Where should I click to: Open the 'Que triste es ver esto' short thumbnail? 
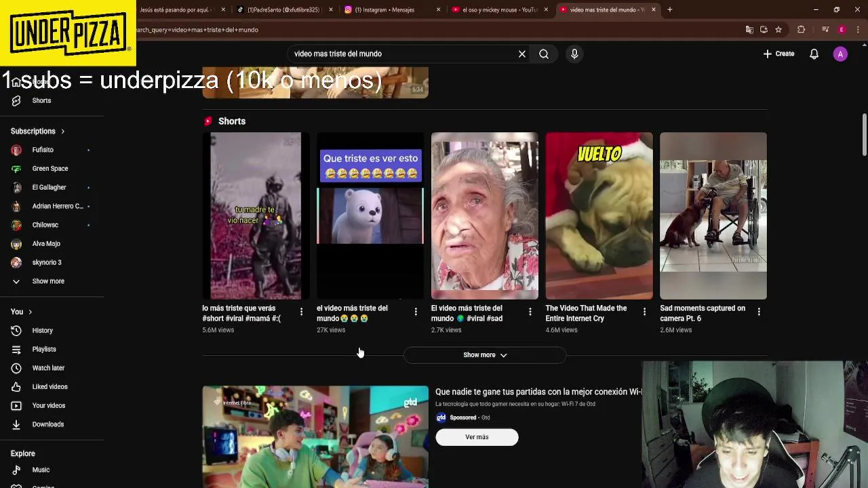tap(370, 216)
